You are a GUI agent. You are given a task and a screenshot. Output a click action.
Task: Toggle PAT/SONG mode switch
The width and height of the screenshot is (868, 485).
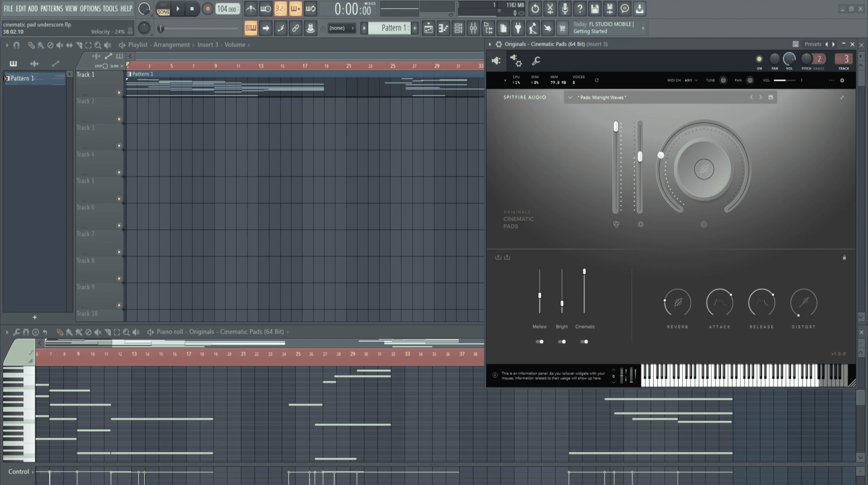coord(164,9)
